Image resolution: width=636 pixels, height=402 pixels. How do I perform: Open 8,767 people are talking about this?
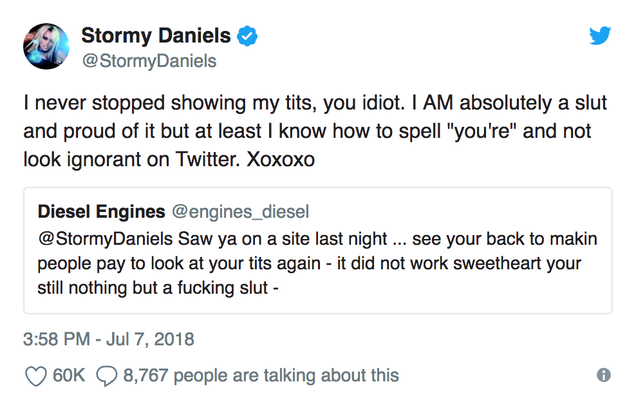coord(261,376)
